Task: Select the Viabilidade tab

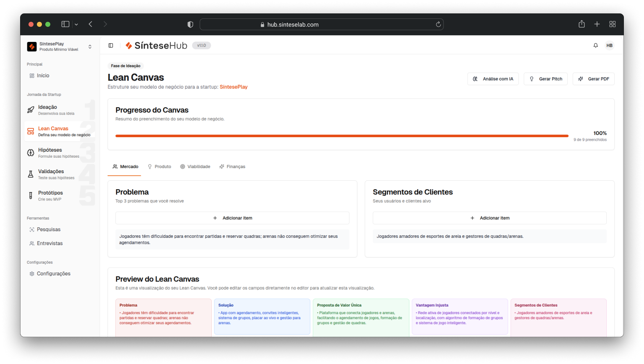Action: coord(195,166)
